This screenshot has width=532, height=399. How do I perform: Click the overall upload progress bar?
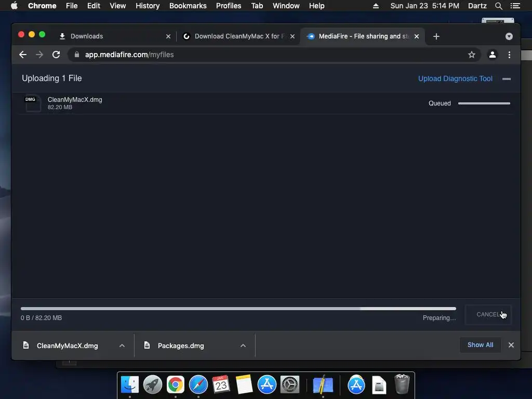coord(238,309)
